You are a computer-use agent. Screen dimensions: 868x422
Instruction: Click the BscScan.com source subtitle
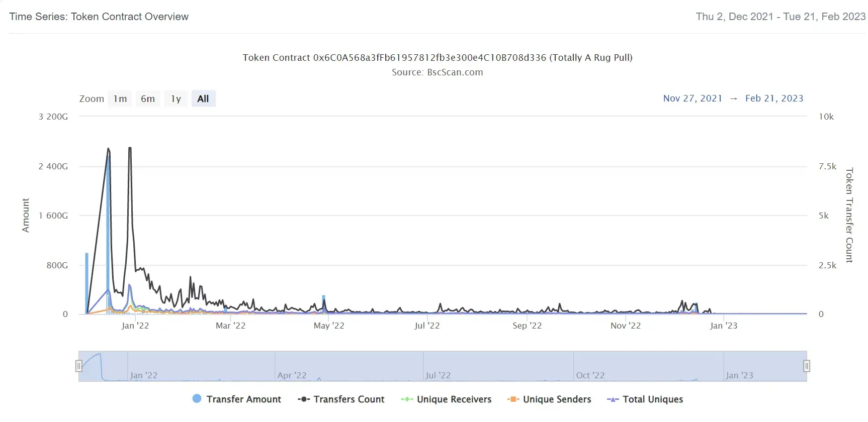[x=438, y=72]
